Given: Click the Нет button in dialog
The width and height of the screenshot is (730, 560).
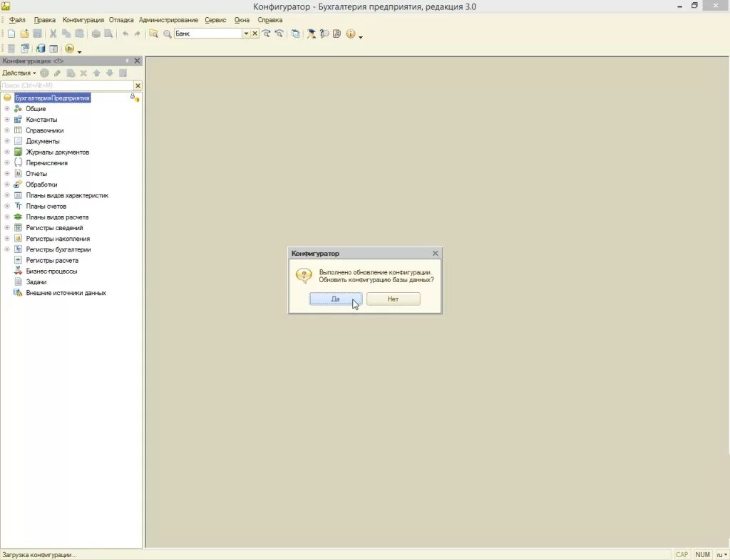Looking at the screenshot, I should pos(394,299).
